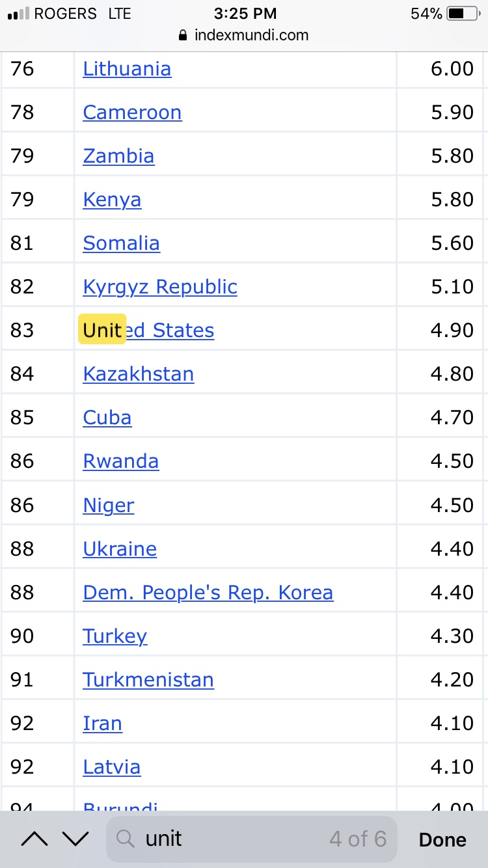Tap the battery icon in status bar

click(463, 14)
